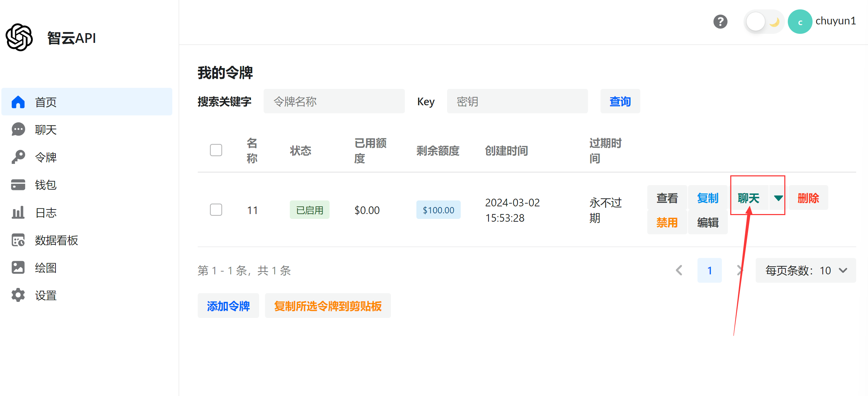Click the home icon beside 首页
The image size is (868, 396).
(18, 102)
